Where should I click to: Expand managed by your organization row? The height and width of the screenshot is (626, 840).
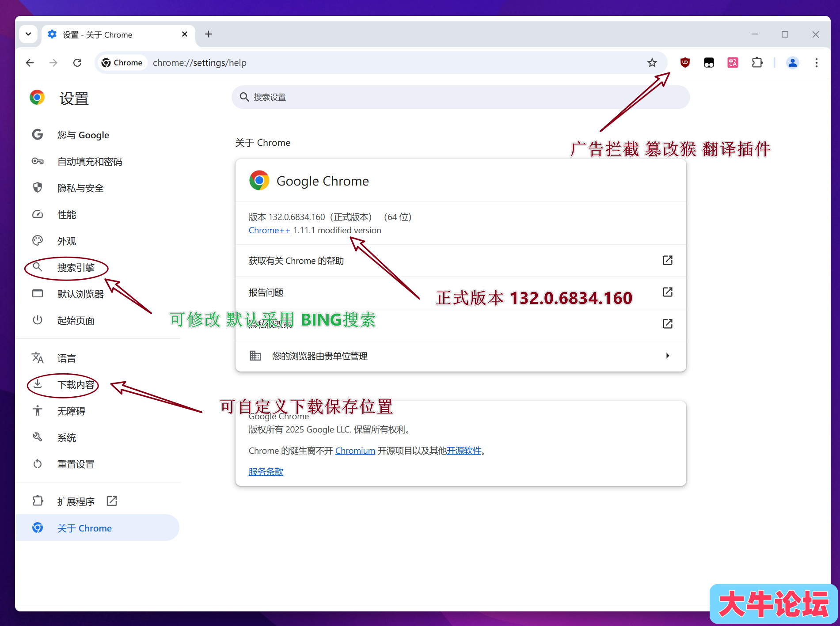pos(460,356)
